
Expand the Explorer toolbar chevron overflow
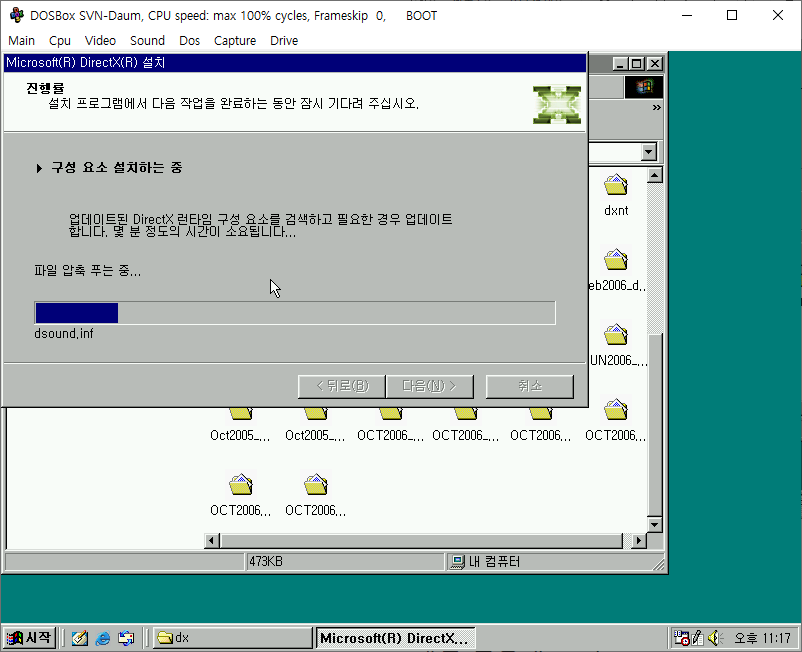click(656, 107)
